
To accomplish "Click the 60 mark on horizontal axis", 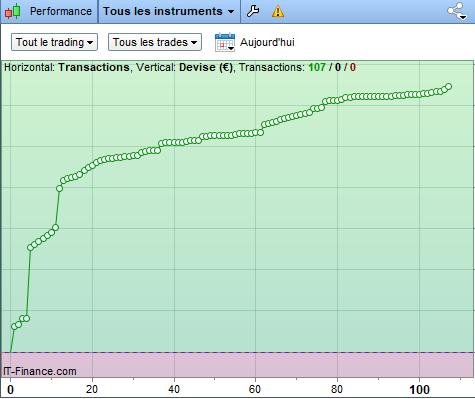I will (x=255, y=389).
